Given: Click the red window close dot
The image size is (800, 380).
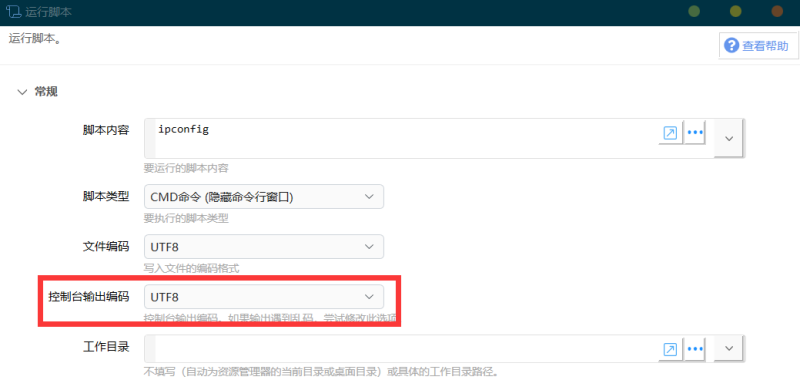Looking at the screenshot, I should 777,11.
